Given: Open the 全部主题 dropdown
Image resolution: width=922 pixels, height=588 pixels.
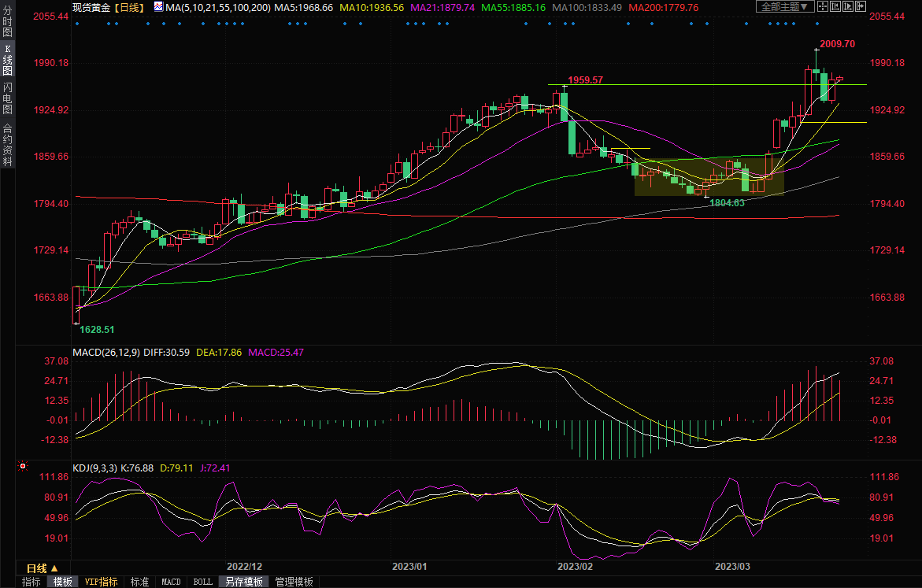Looking at the screenshot, I should click(x=783, y=6).
